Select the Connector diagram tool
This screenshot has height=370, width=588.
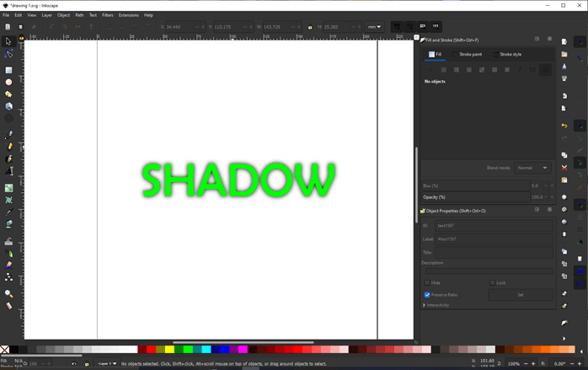(x=8, y=277)
